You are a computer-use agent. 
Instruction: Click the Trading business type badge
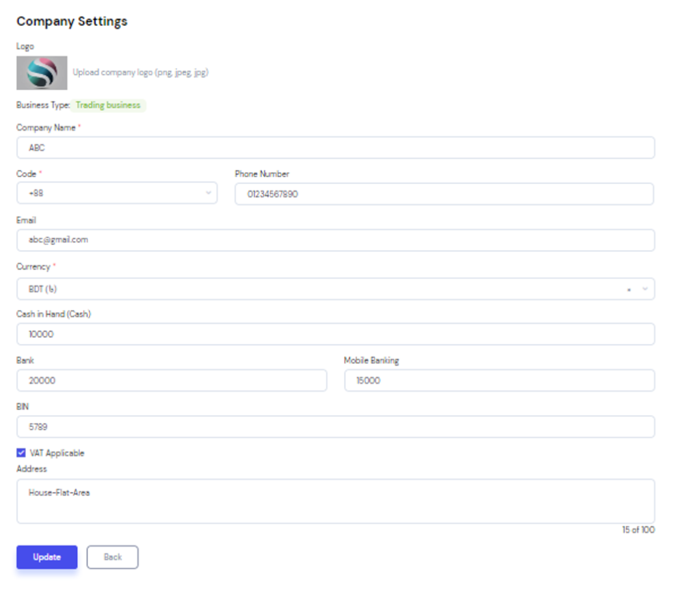[x=108, y=105]
